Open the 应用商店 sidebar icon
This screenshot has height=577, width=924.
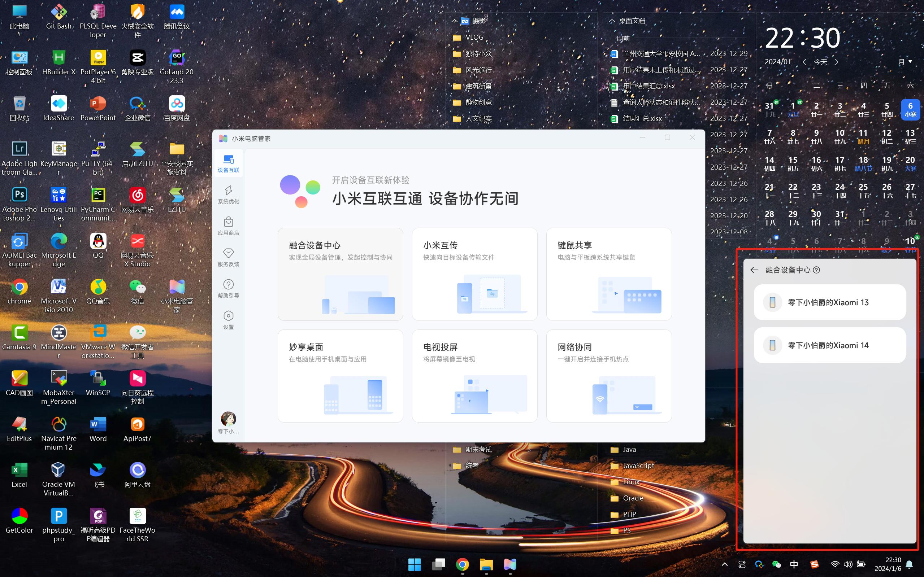[228, 226]
